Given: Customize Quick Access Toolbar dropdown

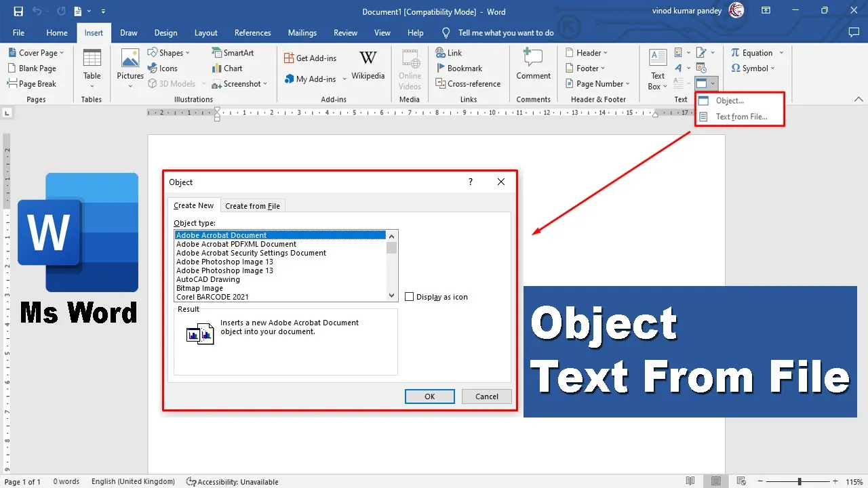Looking at the screenshot, I should coord(103,12).
